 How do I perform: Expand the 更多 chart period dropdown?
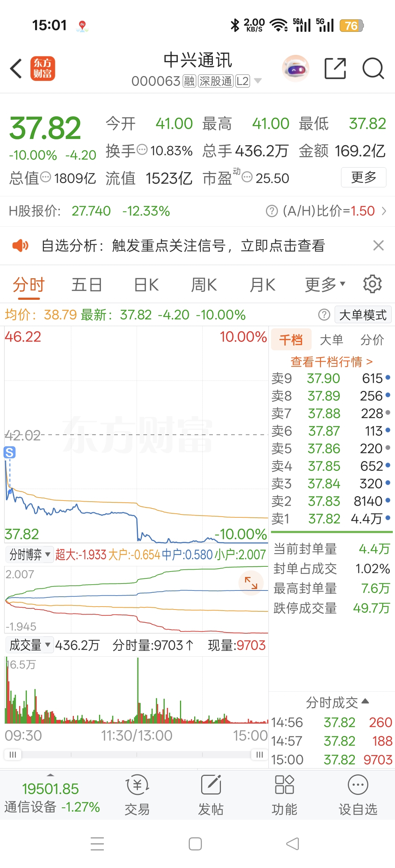[325, 284]
